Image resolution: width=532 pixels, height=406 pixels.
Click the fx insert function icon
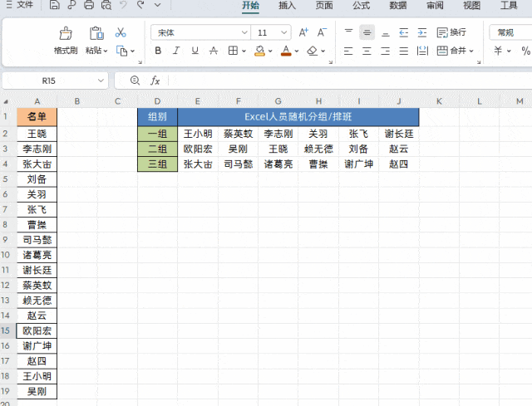tap(155, 81)
